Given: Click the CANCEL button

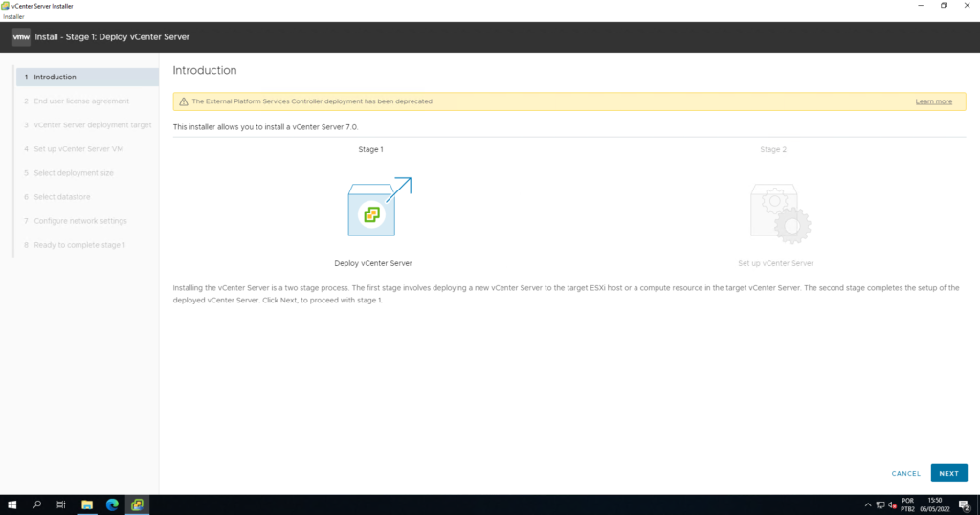Looking at the screenshot, I should pyautogui.click(x=905, y=473).
